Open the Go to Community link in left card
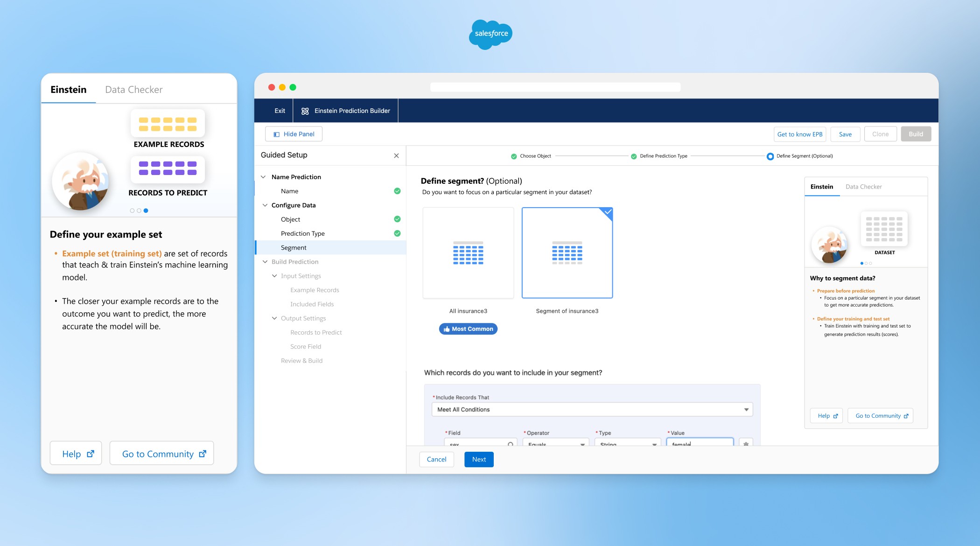The height and width of the screenshot is (546, 980). tap(161, 454)
